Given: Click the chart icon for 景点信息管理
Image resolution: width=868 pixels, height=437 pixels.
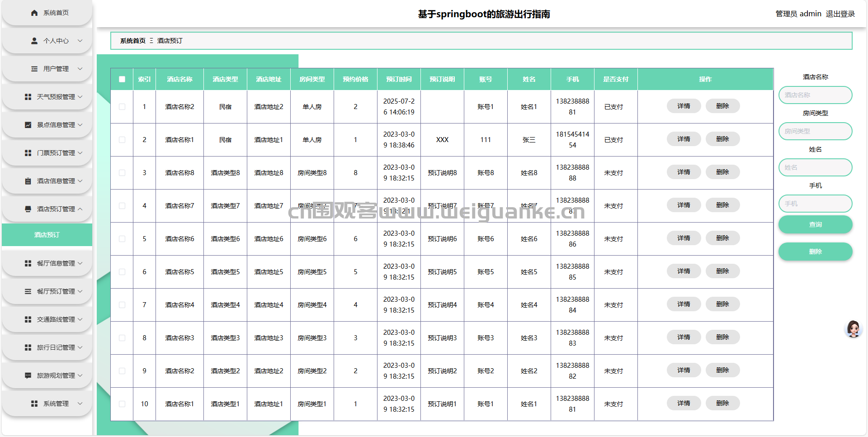Looking at the screenshot, I should (28, 125).
